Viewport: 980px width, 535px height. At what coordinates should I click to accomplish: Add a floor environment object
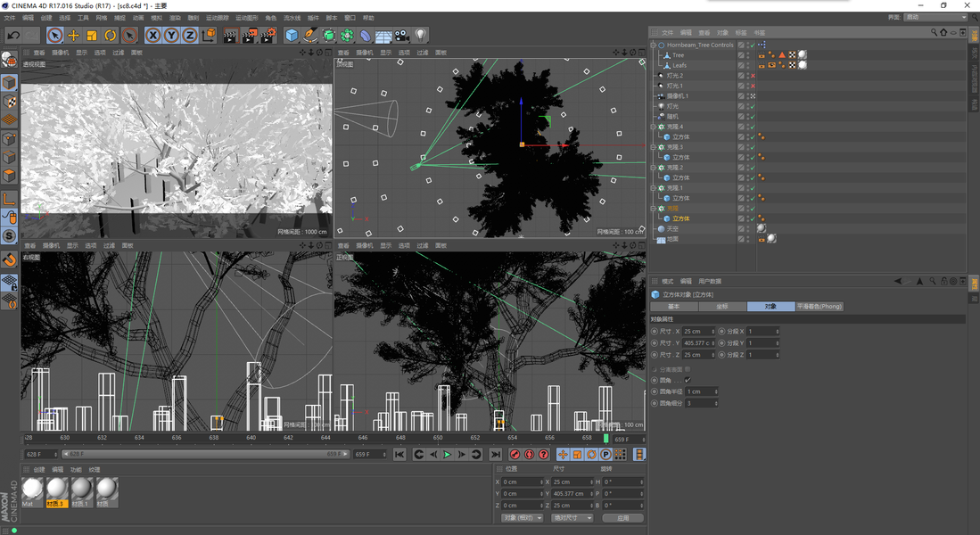tap(383, 36)
